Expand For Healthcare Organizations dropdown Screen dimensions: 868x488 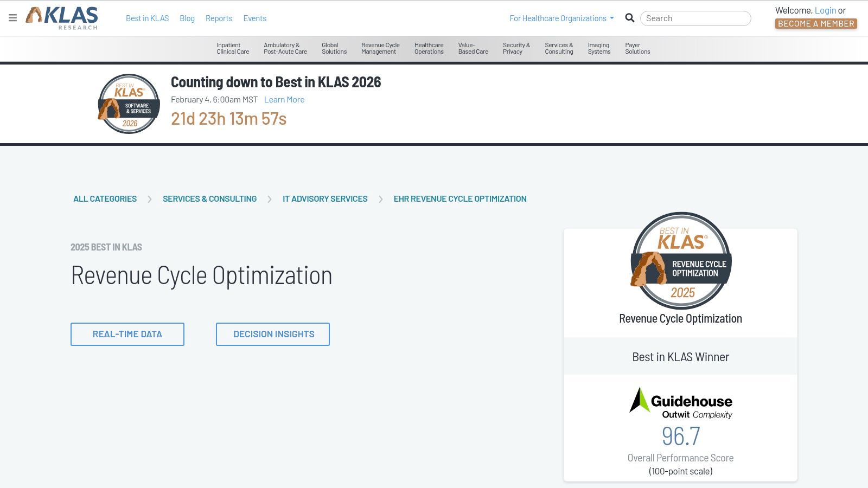[x=561, y=18]
